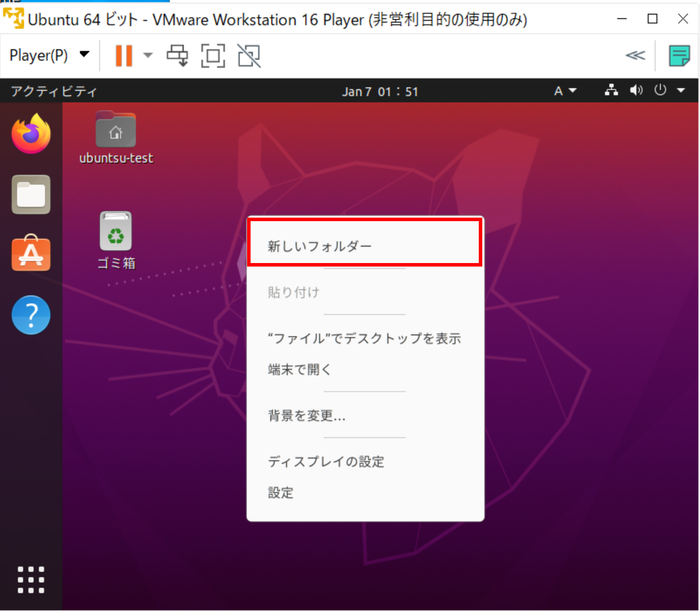
Task: Open Help from the dock
Action: [x=31, y=315]
